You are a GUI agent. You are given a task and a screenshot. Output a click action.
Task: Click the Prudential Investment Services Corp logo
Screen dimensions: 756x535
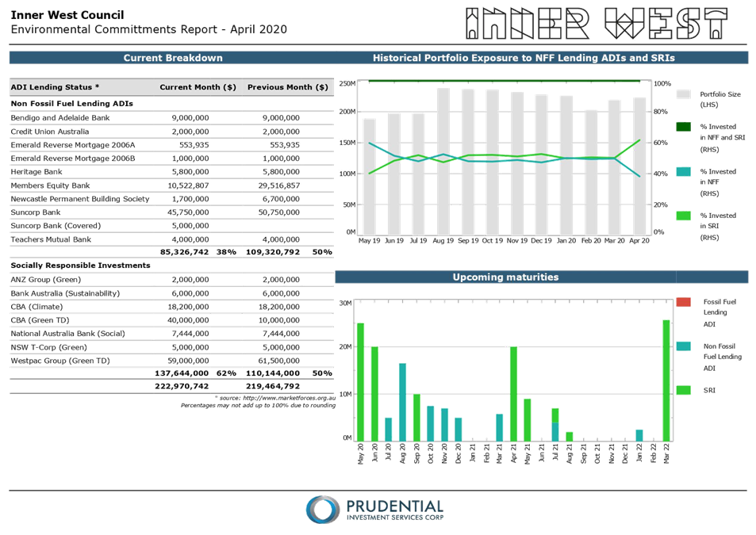[374, 510]
